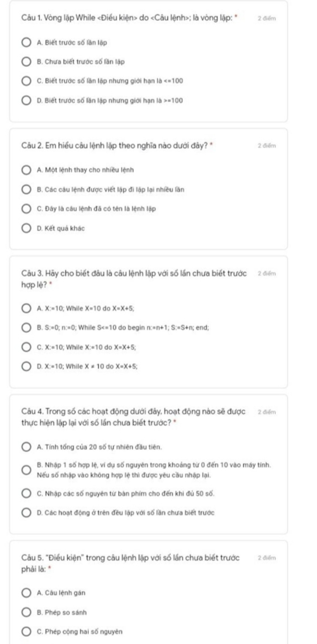
Task: Select 'Câu lệnh gán' in Câu 5
Action: (26, 593)
